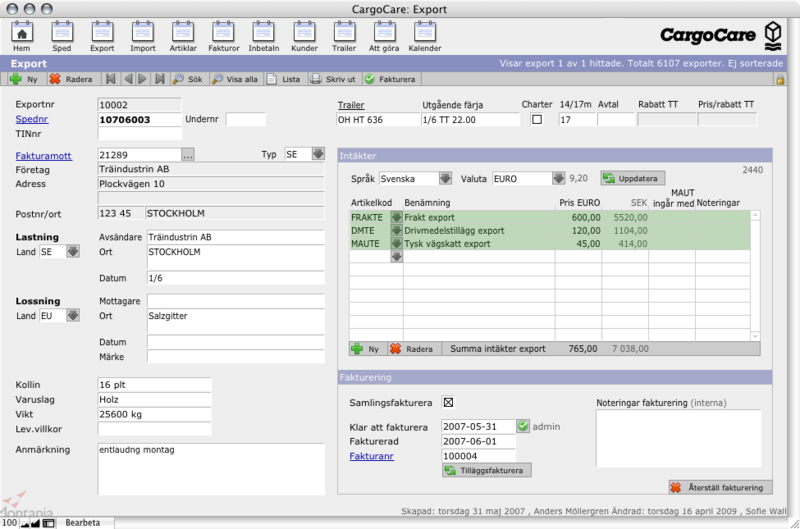This screenshot has height=529, width=800.
Task: Click the Fakturamott link
Action: point(43,156)
